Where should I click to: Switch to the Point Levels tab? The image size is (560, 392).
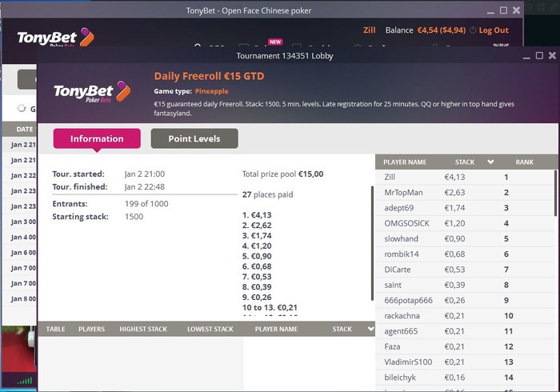194,138
